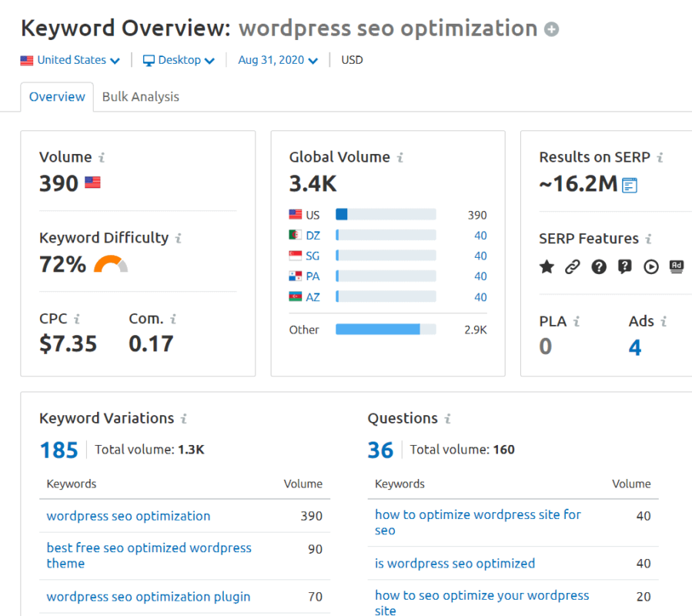
Task: Open 'how to optimize wordpress site for seo'
Action: coord(477,522)
